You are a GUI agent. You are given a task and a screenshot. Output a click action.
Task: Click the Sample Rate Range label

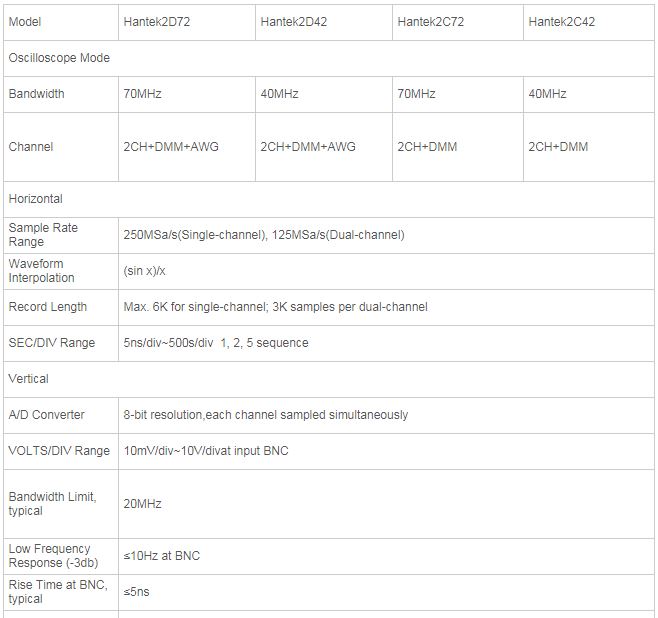[43, 235]
